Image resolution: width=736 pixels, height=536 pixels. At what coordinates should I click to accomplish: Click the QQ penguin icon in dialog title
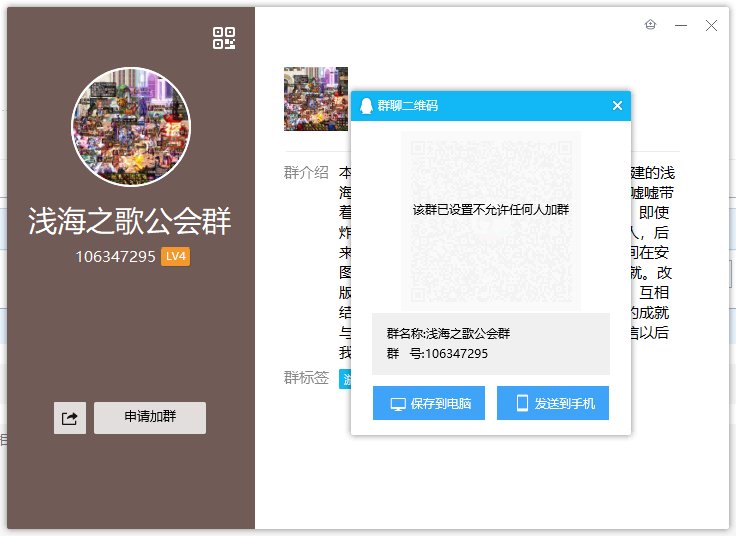point(366,106)
